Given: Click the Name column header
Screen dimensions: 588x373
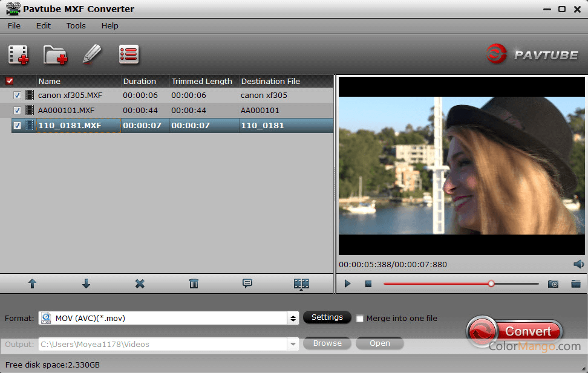Looking at the screenshot, I should (79, 81).
